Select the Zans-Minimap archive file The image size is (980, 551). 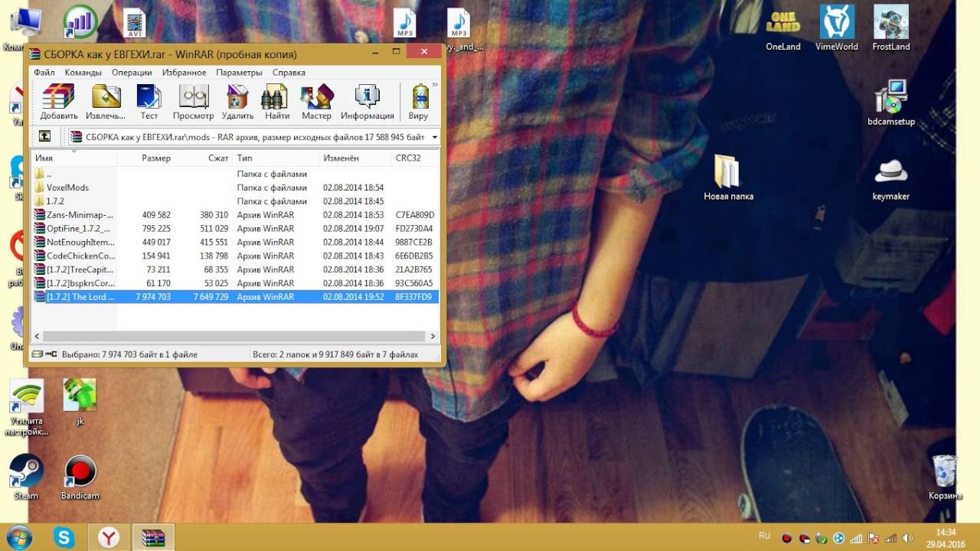coord(236,215)
